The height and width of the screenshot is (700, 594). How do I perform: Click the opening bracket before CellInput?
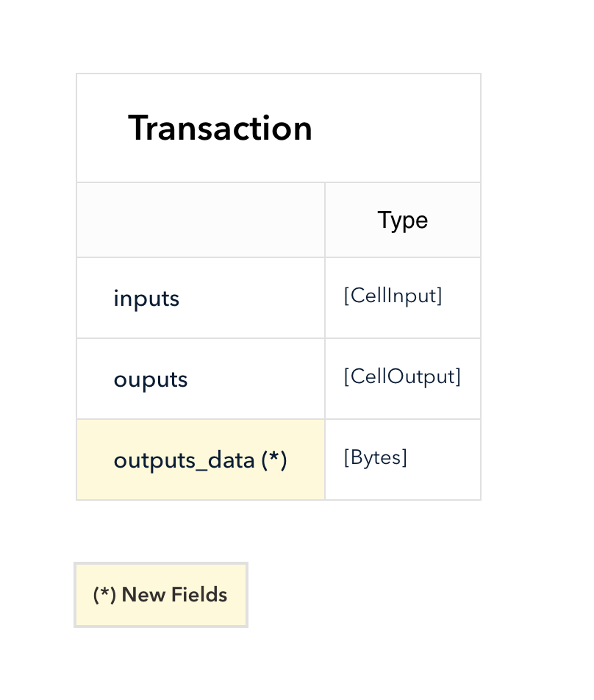346,296
